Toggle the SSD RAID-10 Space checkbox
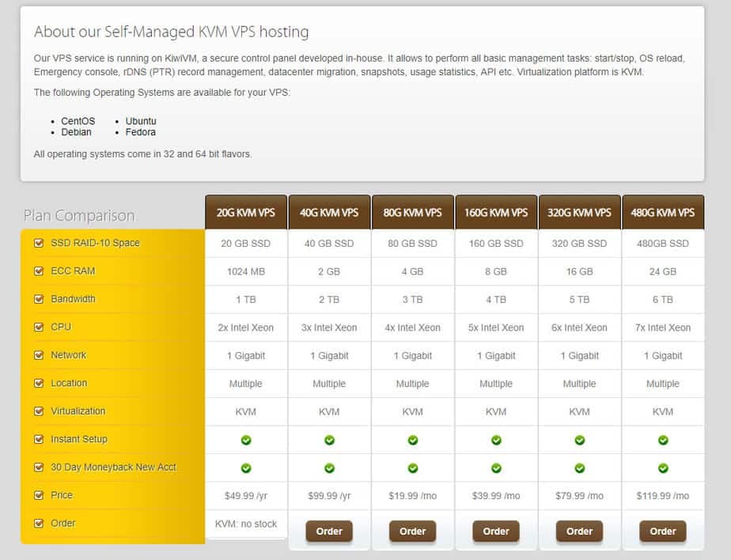Viewport: 731px width, 560px height. (39, 243)
